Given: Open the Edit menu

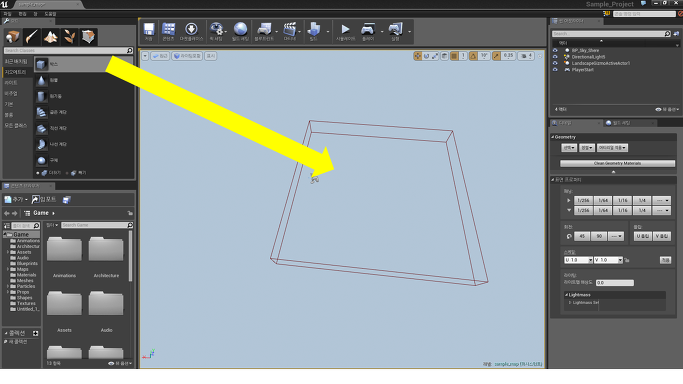Looking at the screenshot, I should point(22,14).
